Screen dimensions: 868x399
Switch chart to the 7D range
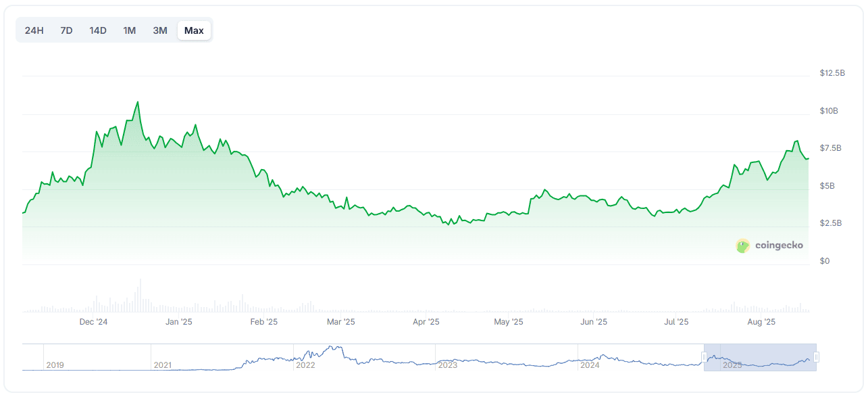click(66, 30)
